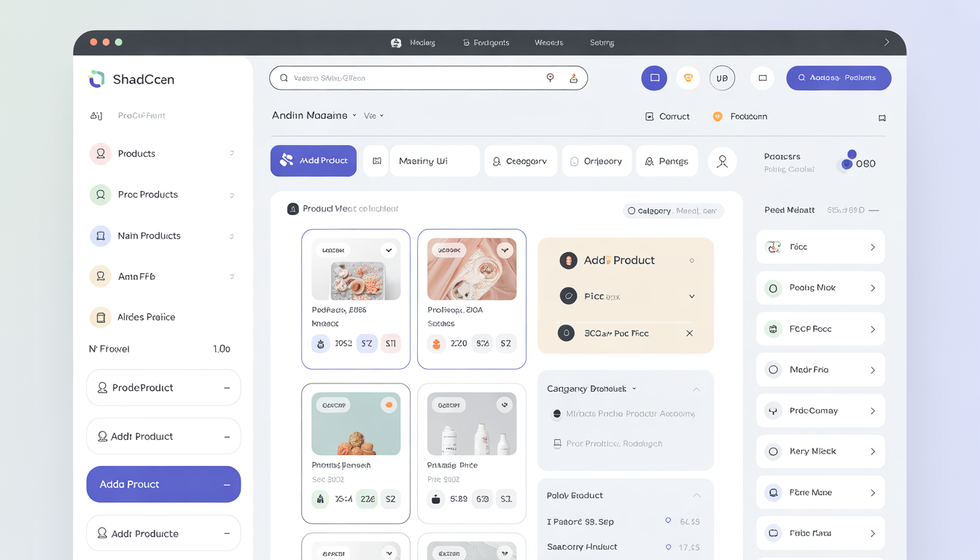Click the purple Add Product button
The image size is (980, 560).
[314, 161]
